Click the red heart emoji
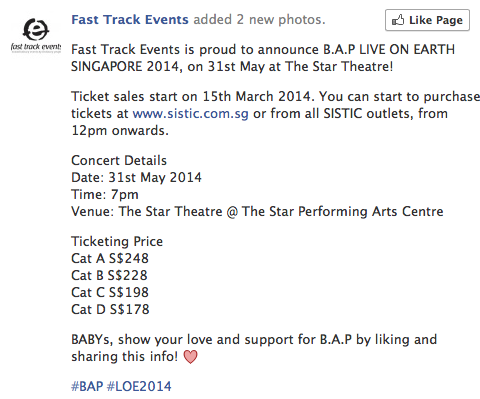Image resolution: width=480 pixels, height=399 pixels. [190, 357]
